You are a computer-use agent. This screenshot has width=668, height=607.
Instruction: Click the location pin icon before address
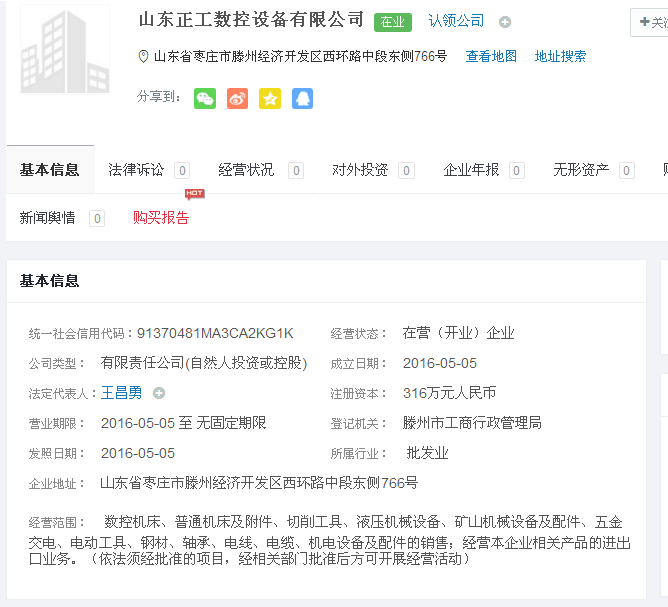tap(143, 57)
